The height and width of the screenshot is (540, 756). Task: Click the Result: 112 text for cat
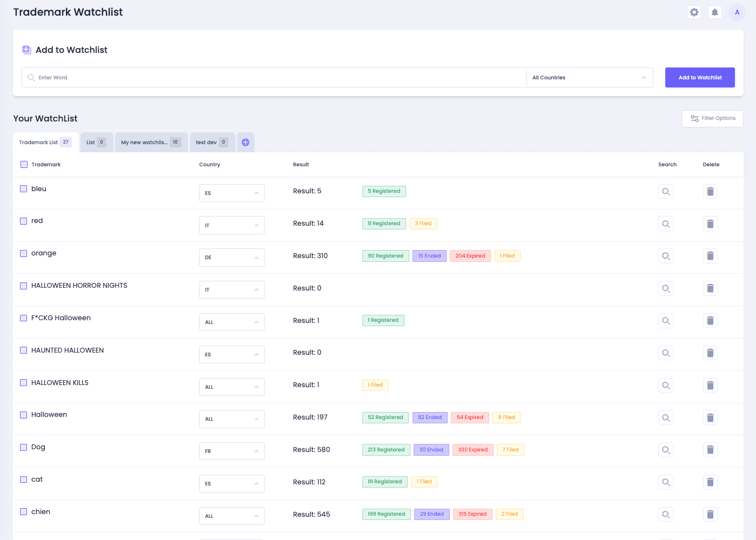[x=309, y=482]
